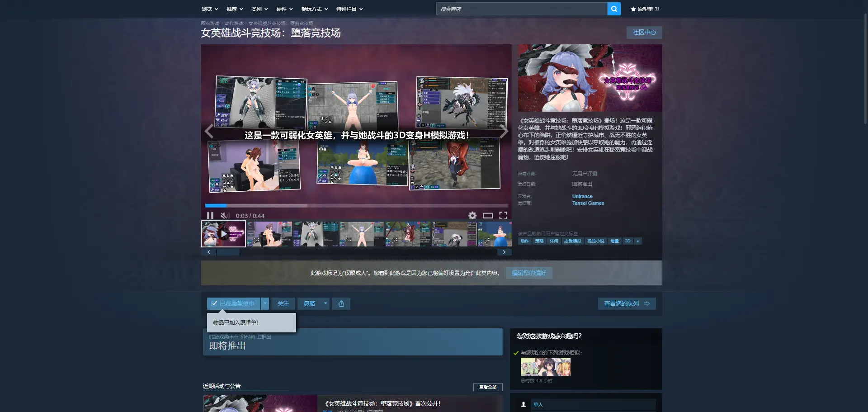Open the 浏览 menu dropdown

tap(210, 9)
